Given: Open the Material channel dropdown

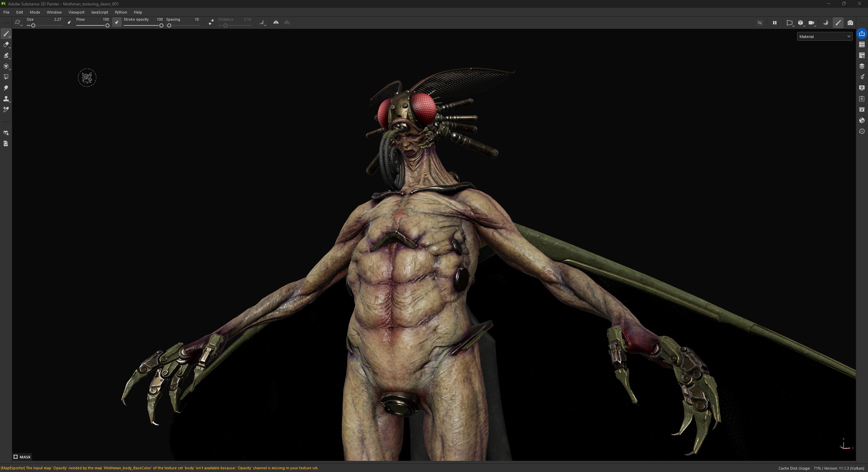Looking at the screenshot, I should [x=824, y=36].
